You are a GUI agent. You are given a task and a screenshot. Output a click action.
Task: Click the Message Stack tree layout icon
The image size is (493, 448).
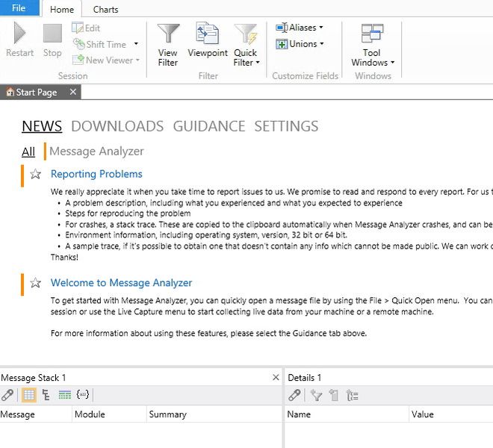[x=46, y=395]
